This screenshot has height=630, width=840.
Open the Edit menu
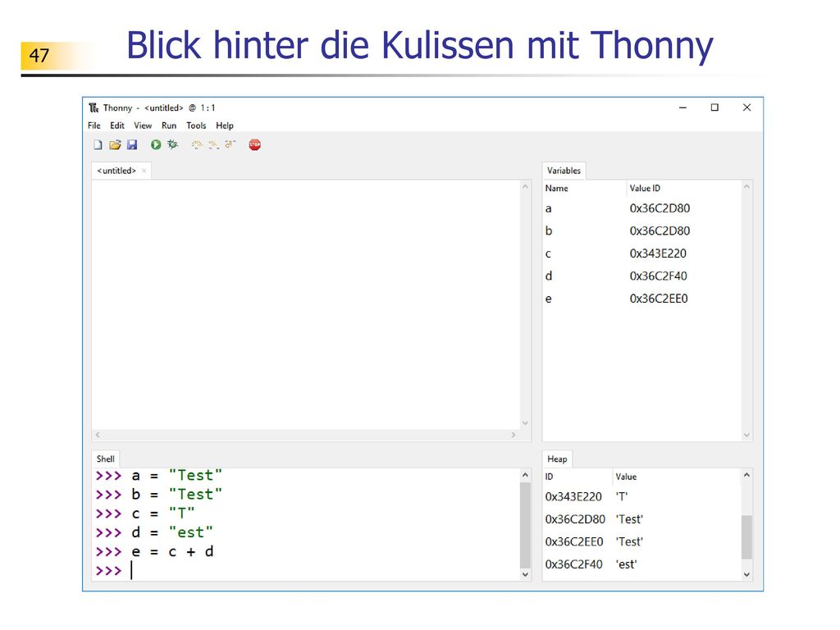pyautogui.click(x=117, y=126)
